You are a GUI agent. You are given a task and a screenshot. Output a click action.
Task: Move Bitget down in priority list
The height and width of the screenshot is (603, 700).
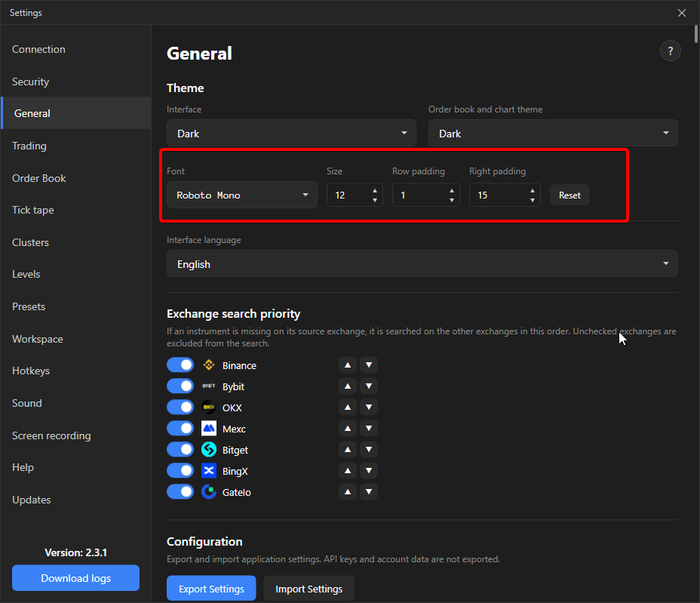point(369,449)
